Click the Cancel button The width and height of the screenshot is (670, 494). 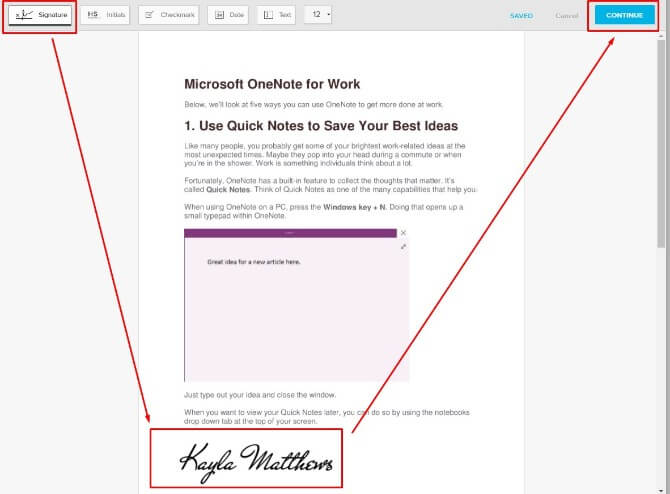coord(567,15)
